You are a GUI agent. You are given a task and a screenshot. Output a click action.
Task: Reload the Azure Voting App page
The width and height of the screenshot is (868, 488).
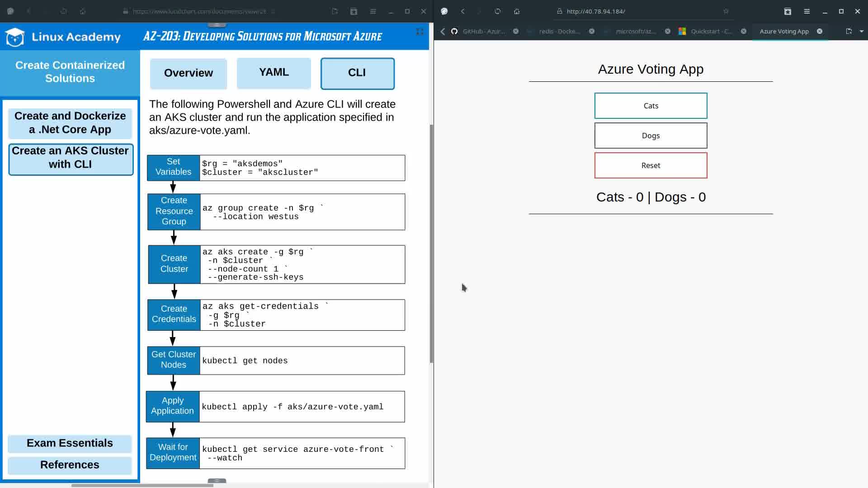497,11
